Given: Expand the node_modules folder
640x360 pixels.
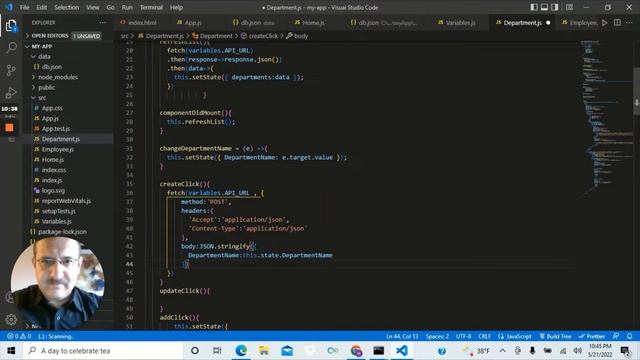Looking at the screenshot, I should pyautogui.click(x=58, y=77).
